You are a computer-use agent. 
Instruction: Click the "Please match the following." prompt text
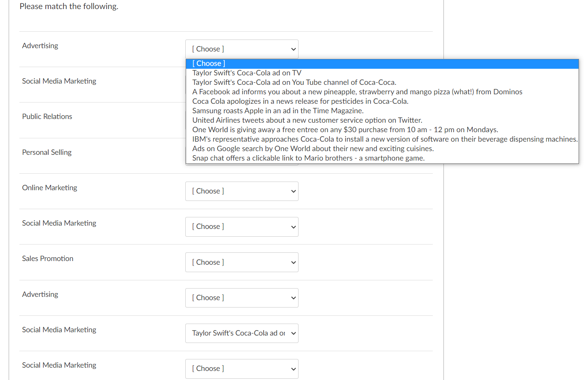click(x=69, y=6)
